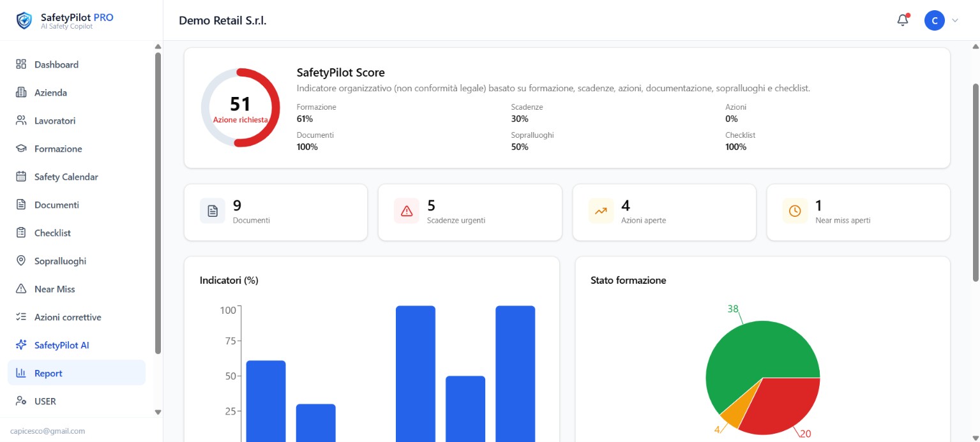Viewport: 980px width, 442px height.
Task: Click the Safety Calendar icon
Action: click(21, 177)
